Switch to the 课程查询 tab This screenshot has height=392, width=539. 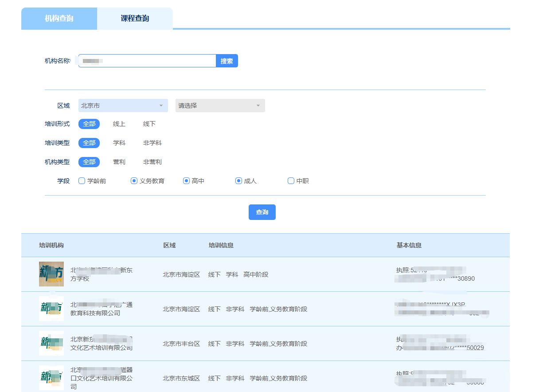135,19
